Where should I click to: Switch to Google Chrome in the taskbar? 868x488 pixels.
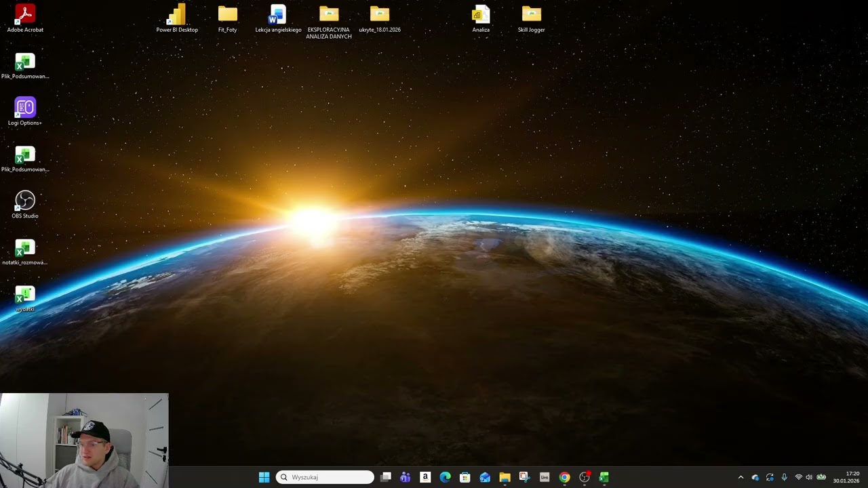click(x=564, y=477)
